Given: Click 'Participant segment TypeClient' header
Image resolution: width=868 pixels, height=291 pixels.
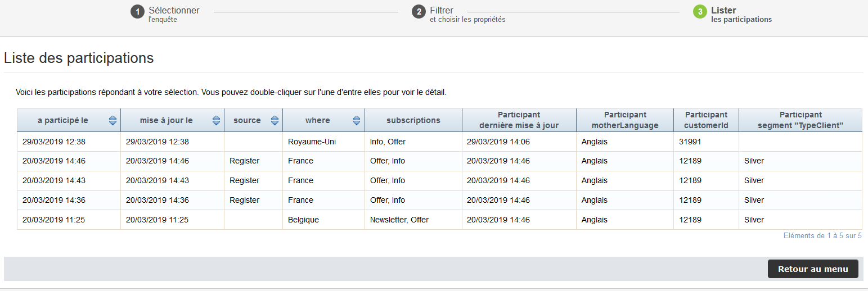Looking at the screenshot, I should point(800,120).
